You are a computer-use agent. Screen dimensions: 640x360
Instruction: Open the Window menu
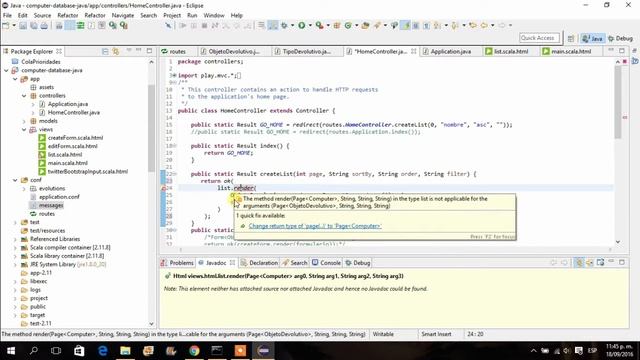click(214, 16)
